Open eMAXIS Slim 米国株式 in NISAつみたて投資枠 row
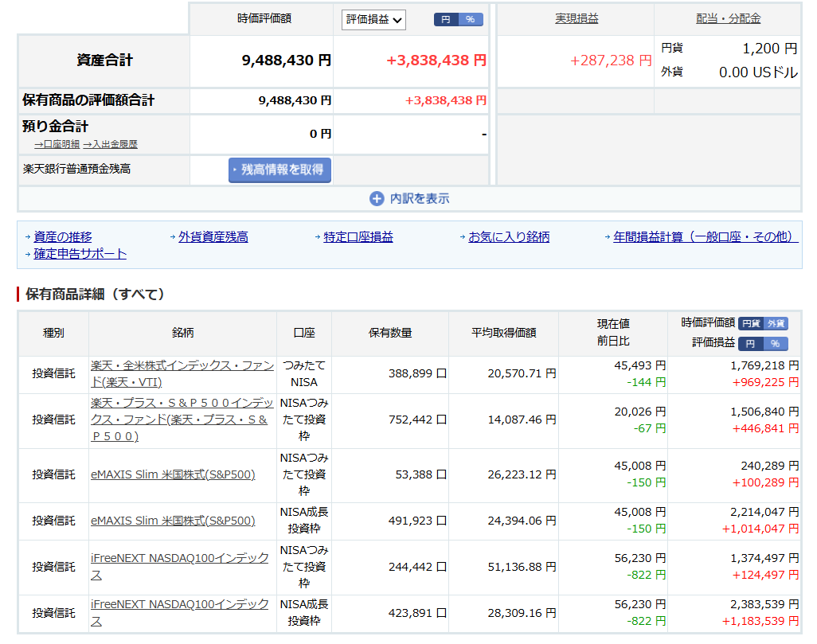The height and width of the screenshot is (644, 817). point(173,474)
